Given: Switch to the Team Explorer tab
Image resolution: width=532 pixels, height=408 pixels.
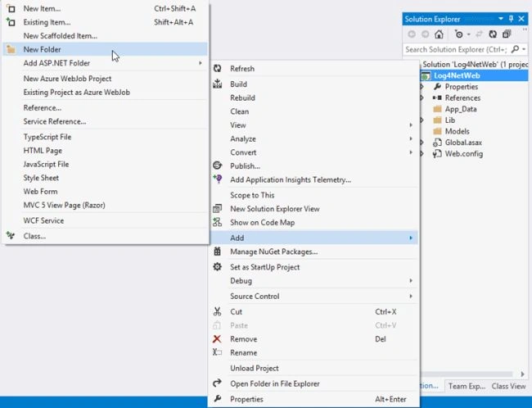Looking at the screenshot, I should tap(467, 386).
